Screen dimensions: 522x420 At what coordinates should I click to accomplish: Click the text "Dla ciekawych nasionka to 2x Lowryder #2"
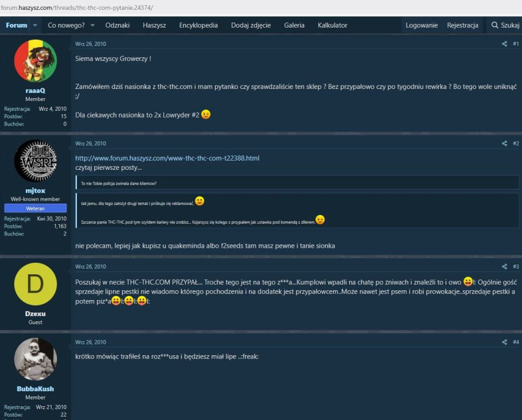[x=137, y=115]
